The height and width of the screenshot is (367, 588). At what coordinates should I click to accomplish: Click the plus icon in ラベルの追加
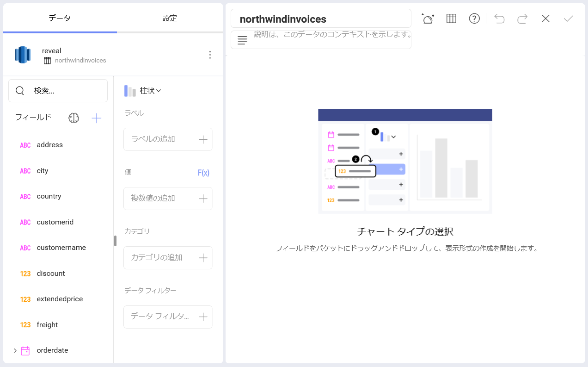point(203,139)
